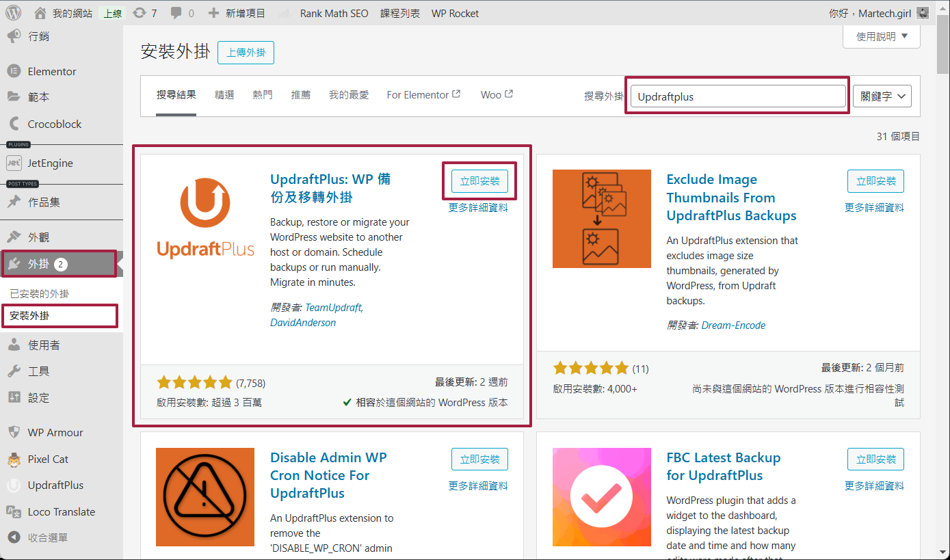950x560 pixels.
Task: Switch to the 熱門 tab
Action: click(x=263, y=95)
